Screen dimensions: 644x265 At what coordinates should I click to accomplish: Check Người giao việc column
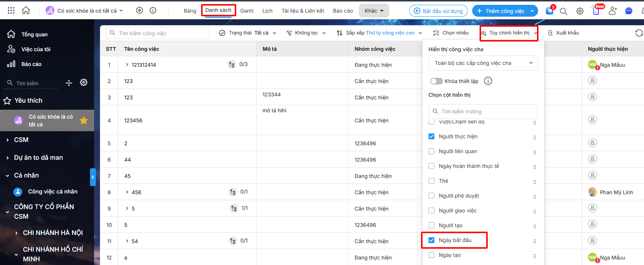tap(431, 211)
